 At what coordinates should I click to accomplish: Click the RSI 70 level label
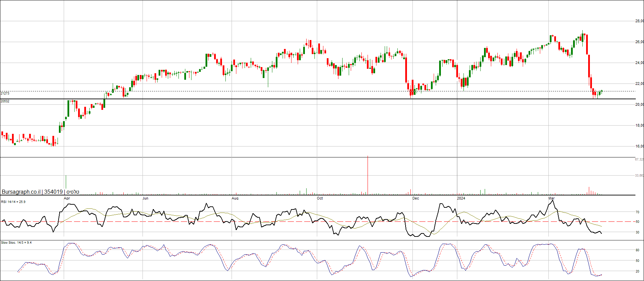point(637,212)
